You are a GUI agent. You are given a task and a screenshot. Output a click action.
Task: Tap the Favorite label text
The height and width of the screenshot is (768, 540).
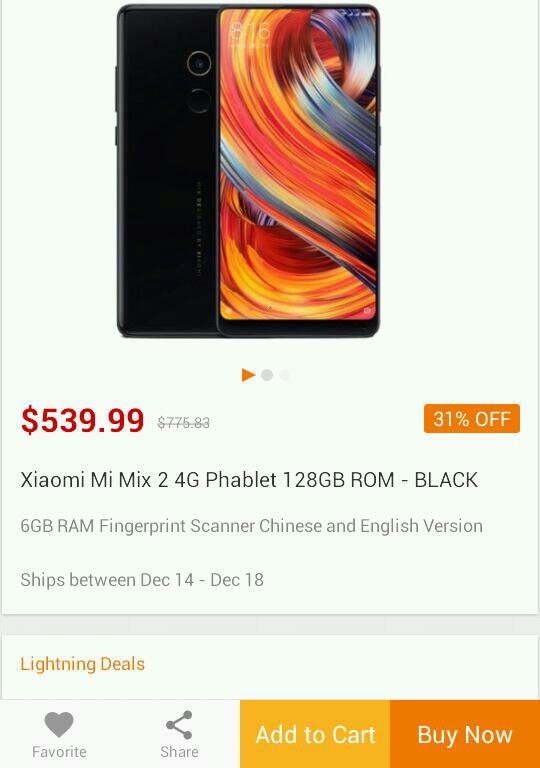pos(59,751)
